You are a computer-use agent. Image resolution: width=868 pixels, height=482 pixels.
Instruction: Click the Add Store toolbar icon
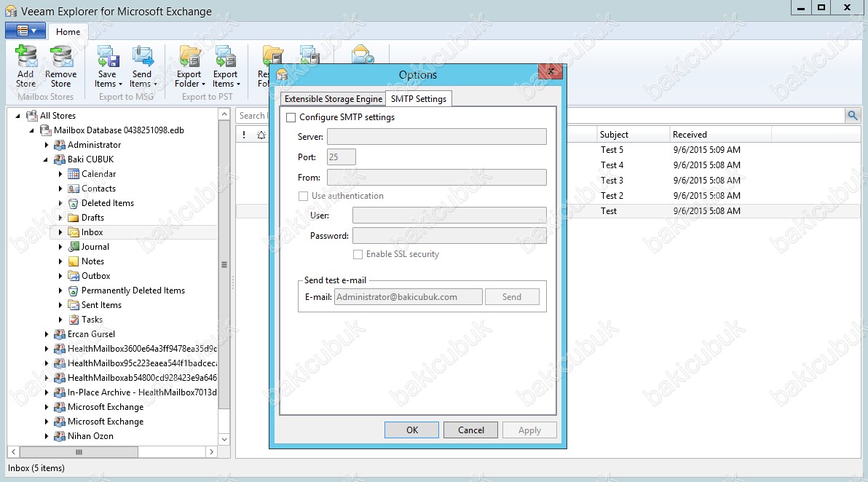25,57
